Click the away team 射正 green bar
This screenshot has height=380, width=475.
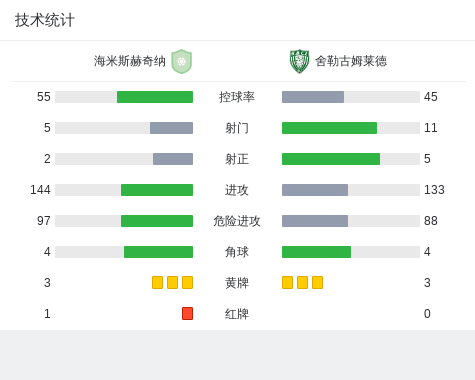click(x=331, y=159)
